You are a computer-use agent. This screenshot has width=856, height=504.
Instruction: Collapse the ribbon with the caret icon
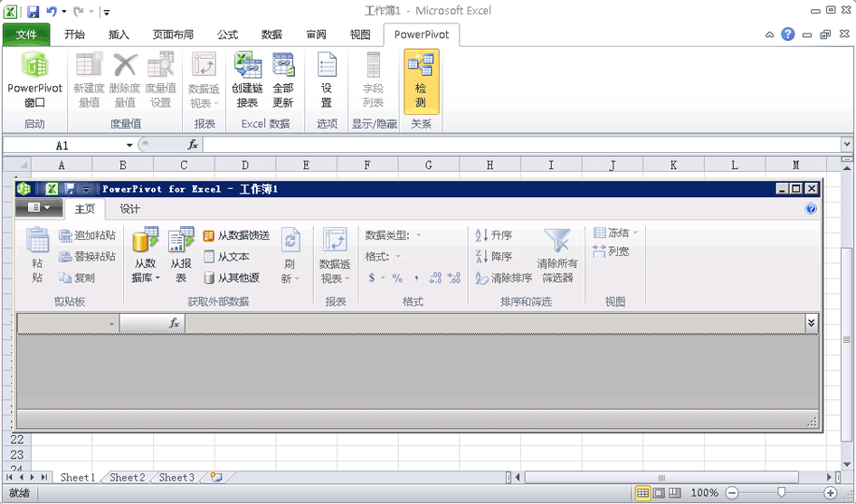point(769,35)
